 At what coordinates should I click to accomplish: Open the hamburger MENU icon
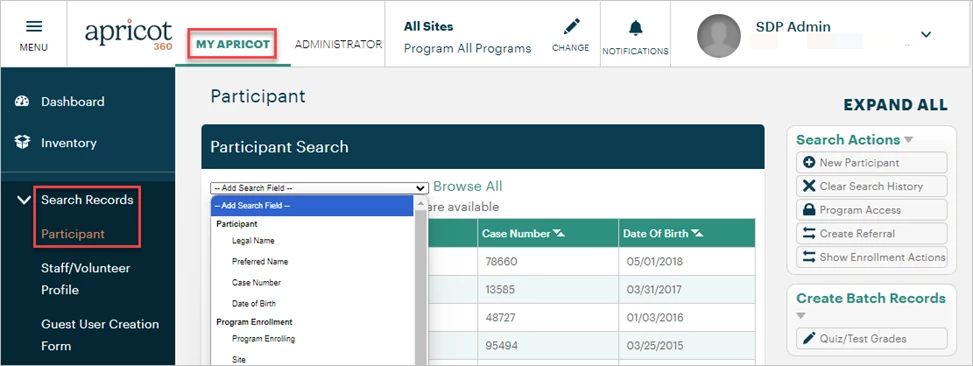coord(34,27)
